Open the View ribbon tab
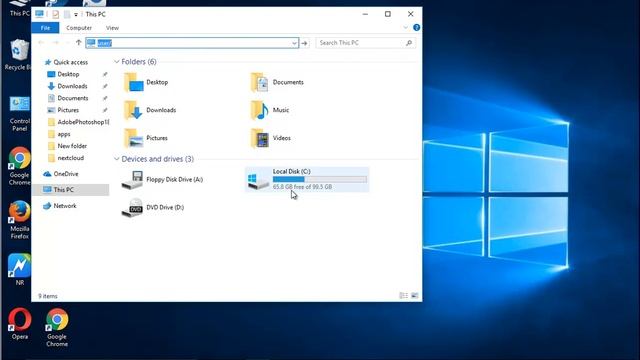Image resolution: width=640 pixels, height=360 pixels. (112, 28)
